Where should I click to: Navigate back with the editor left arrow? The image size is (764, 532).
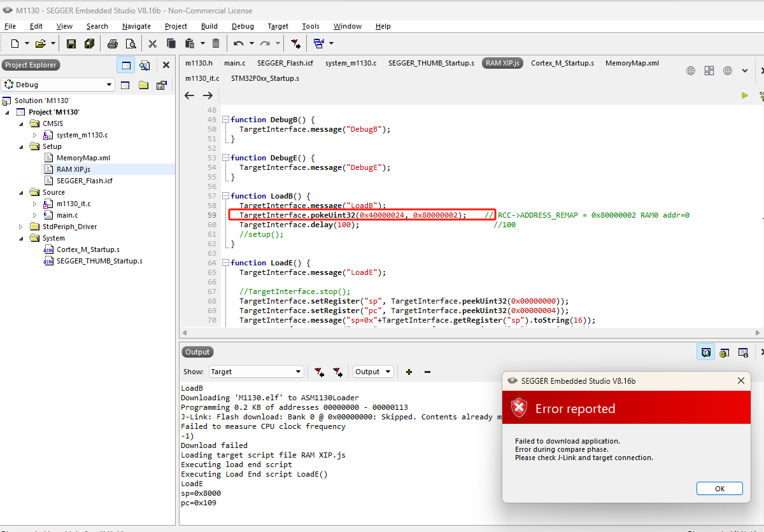click(x=189, y=95)
